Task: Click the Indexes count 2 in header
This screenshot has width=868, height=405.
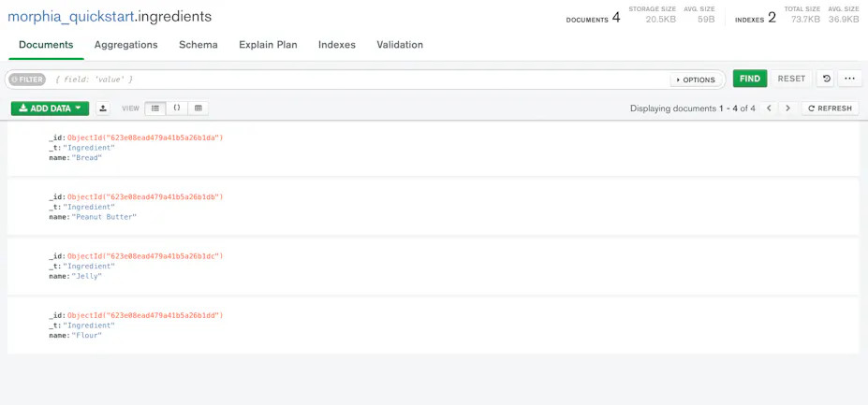Action: [772, 19]
